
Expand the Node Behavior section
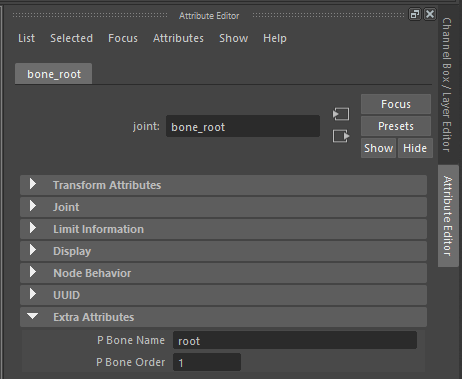(223, 273)
